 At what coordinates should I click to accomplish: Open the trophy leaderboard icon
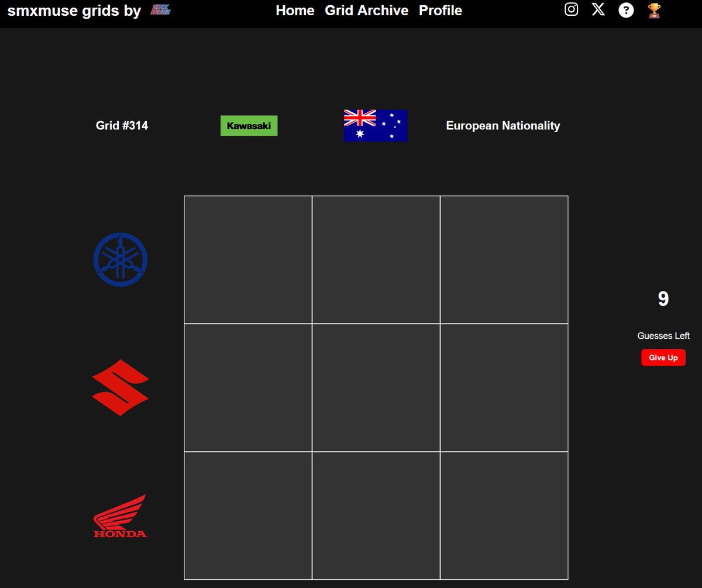tap(654, 11)
